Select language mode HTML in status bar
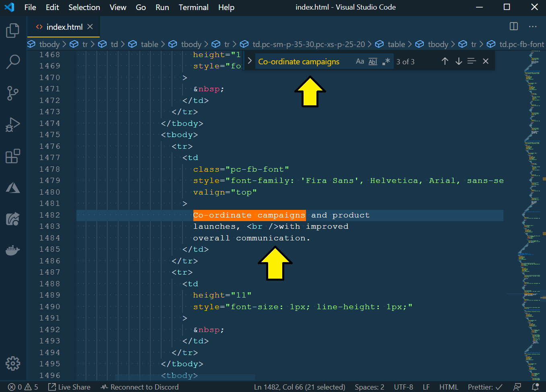Viewport: 546px width, 392px height. 449,387
